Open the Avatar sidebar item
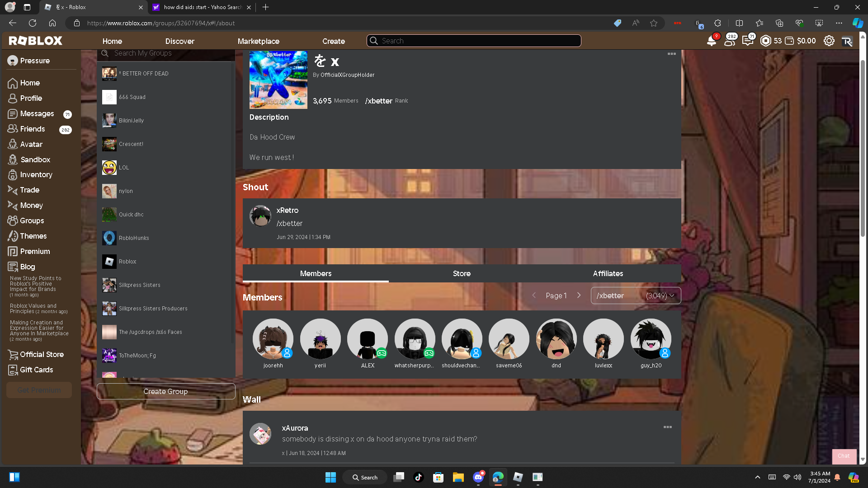Viewport: 868px width, 488px height. (x=26, y=144)
